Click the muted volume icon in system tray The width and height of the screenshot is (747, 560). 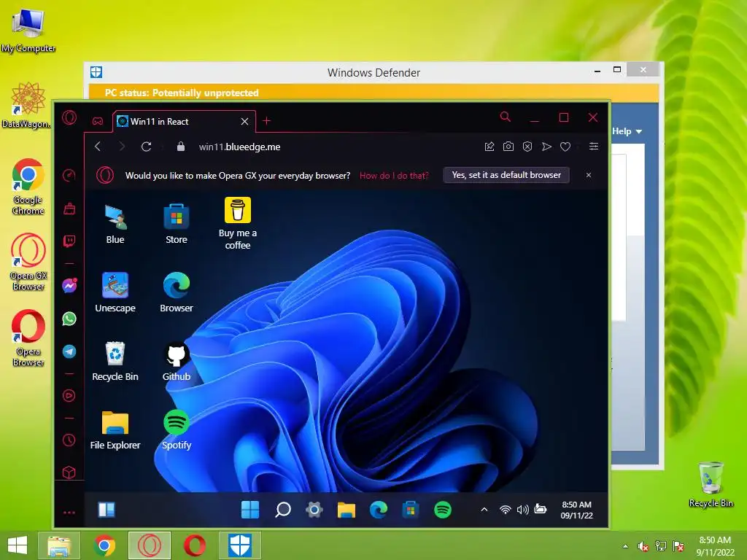643,546
